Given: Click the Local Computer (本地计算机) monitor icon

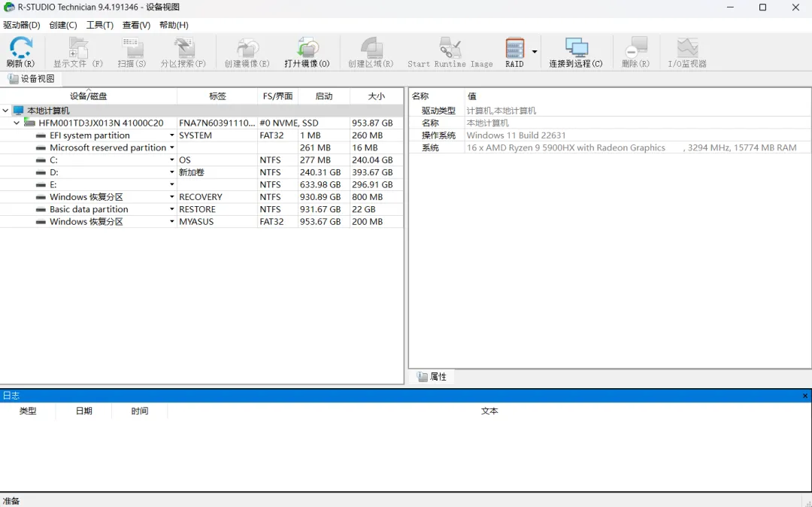Looking at the screenshot, I should coord(19,111).
